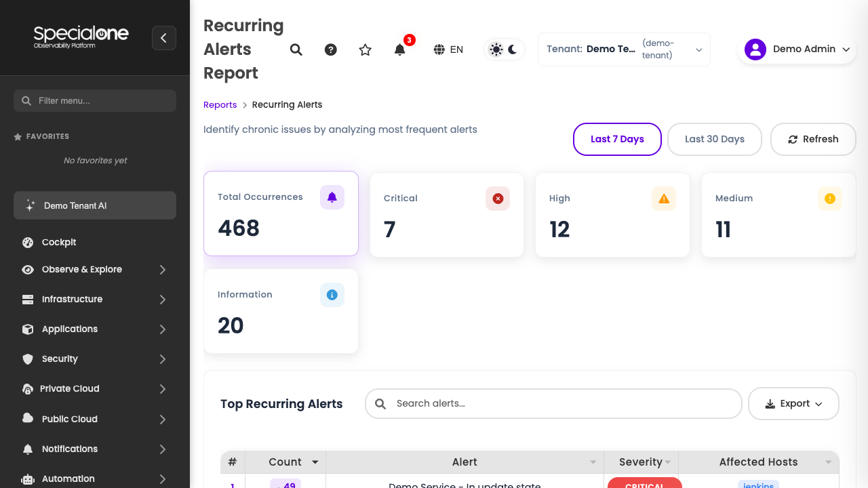Click the High card warning triangle icon

pos(664,199)
